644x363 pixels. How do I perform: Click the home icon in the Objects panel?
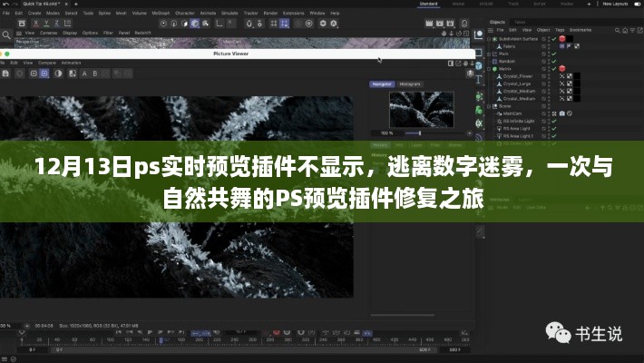coord(625,31)
